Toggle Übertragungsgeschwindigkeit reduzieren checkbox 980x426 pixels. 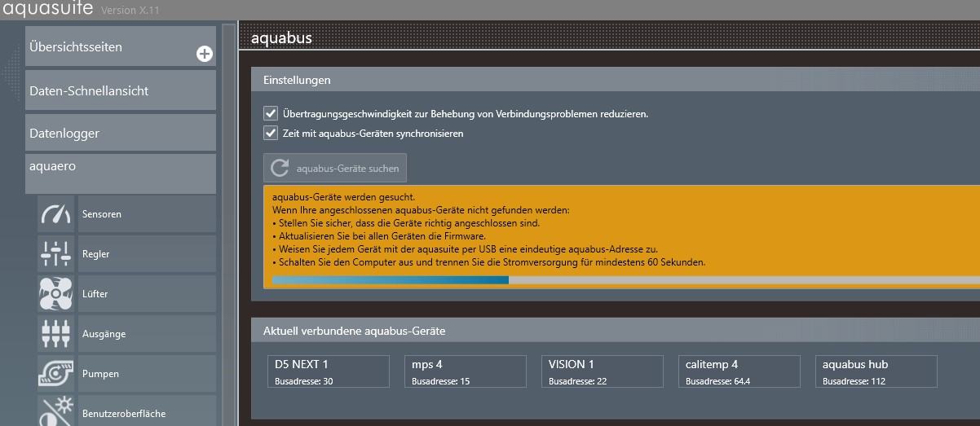tap(271, 113)
